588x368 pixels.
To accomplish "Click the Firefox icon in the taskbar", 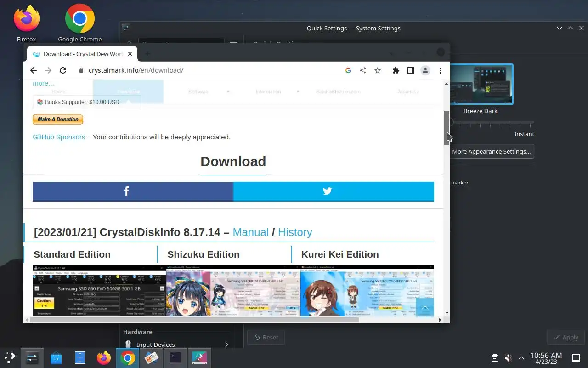I will pyautogui.click(x=104, y=357).
